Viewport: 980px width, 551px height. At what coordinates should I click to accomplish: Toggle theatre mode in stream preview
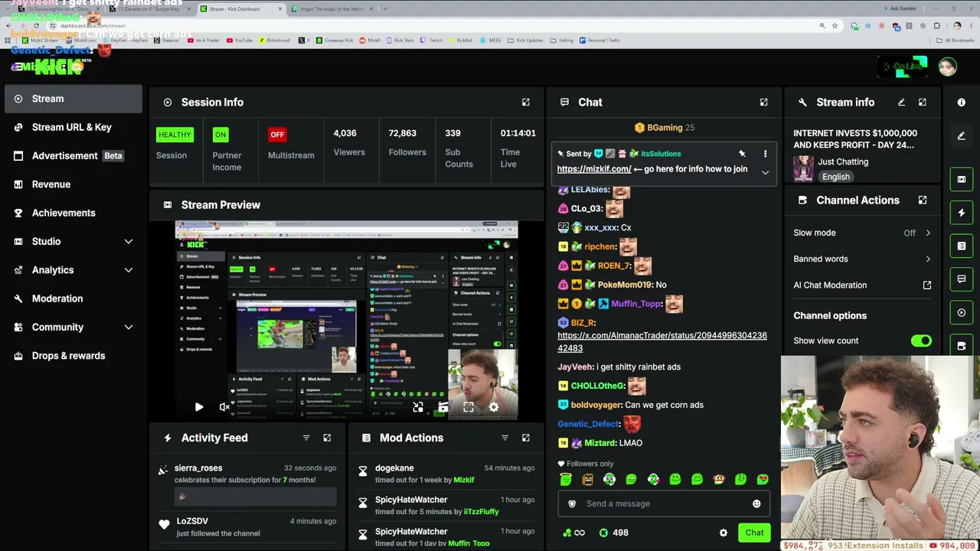[x=443, y=407]
